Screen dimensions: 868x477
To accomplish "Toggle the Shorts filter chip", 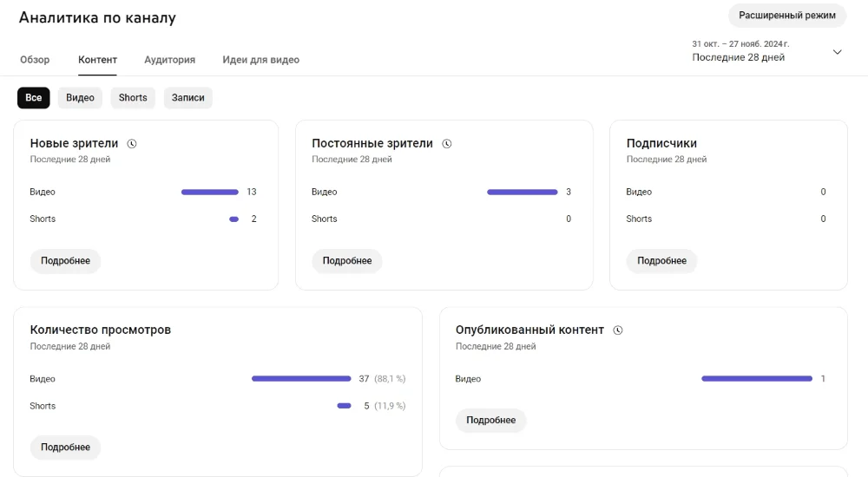I will click(133, 98).
